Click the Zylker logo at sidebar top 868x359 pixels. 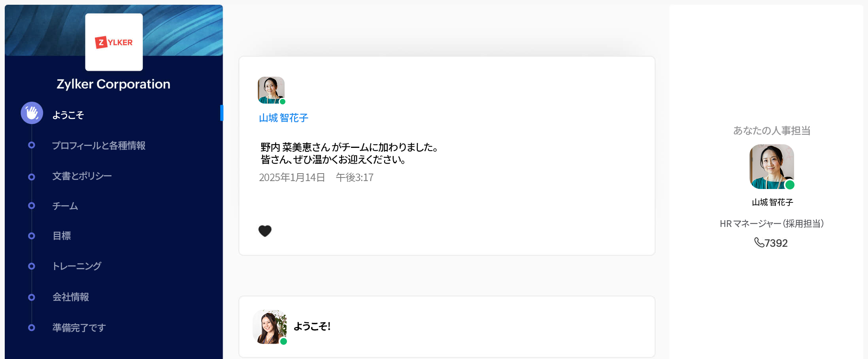114,42
